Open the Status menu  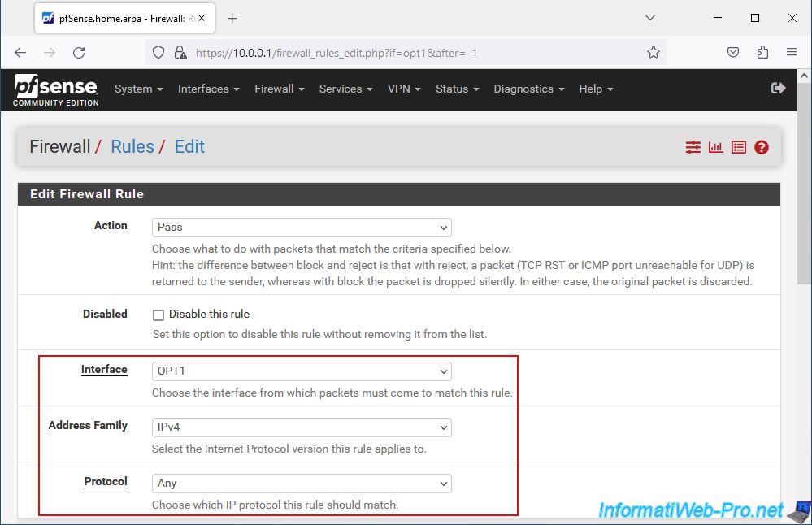pos(458,89)
